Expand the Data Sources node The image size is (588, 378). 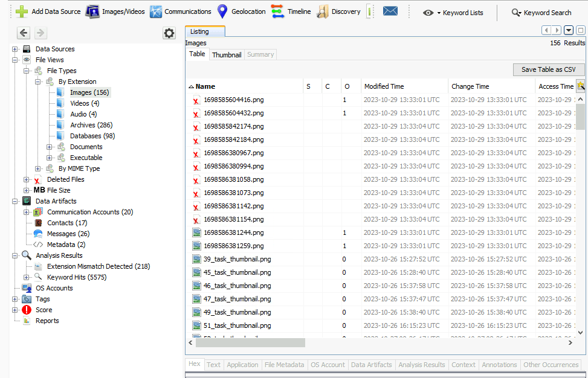(15, 49)
